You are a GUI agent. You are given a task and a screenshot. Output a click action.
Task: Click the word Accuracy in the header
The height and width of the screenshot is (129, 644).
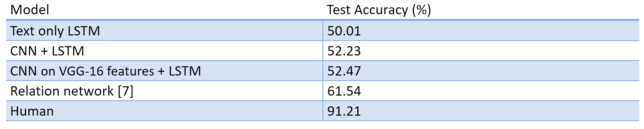(381, 10)
